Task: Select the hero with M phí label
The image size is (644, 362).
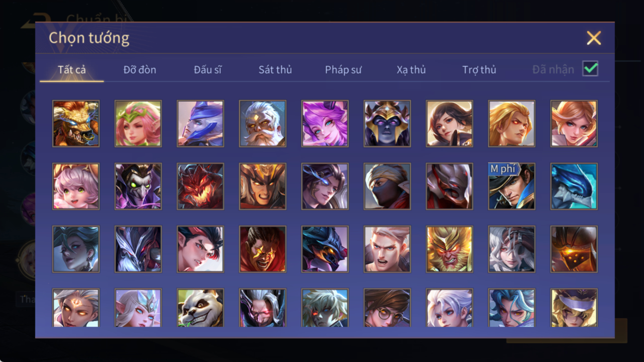Action: point(511,186)
